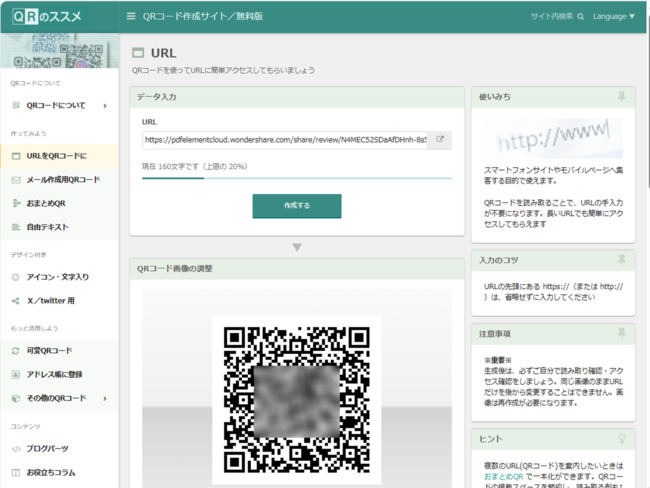Image resolution: width=650 pixels, height=488 pixels.
Task: Toggle pin on 使いみち panel
Action: [x=621, y=97]
